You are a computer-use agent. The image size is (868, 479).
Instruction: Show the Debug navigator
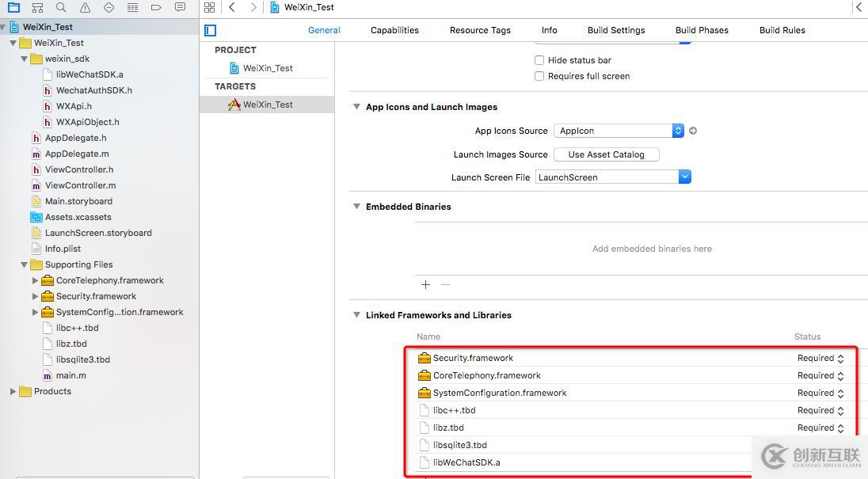tap(132, 7)
